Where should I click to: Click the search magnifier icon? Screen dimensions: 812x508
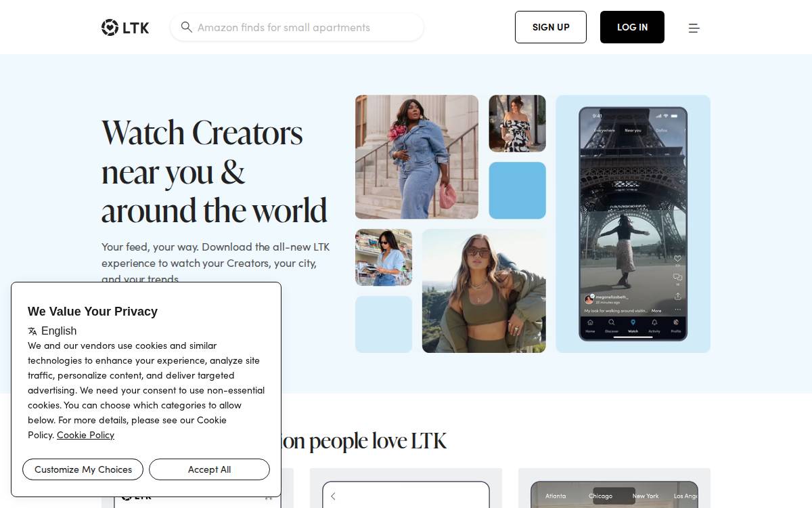coord(186,27)
